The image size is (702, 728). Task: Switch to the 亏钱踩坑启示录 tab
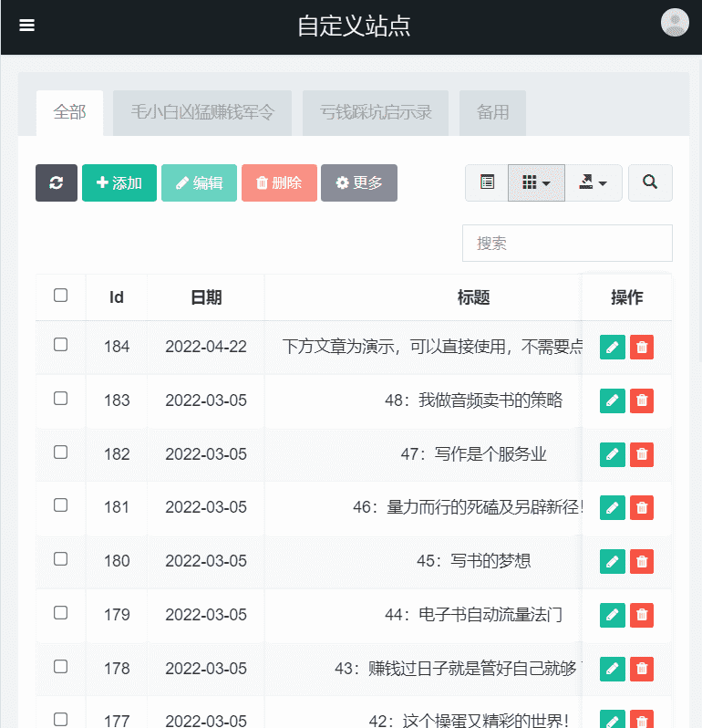coord(376,113)
